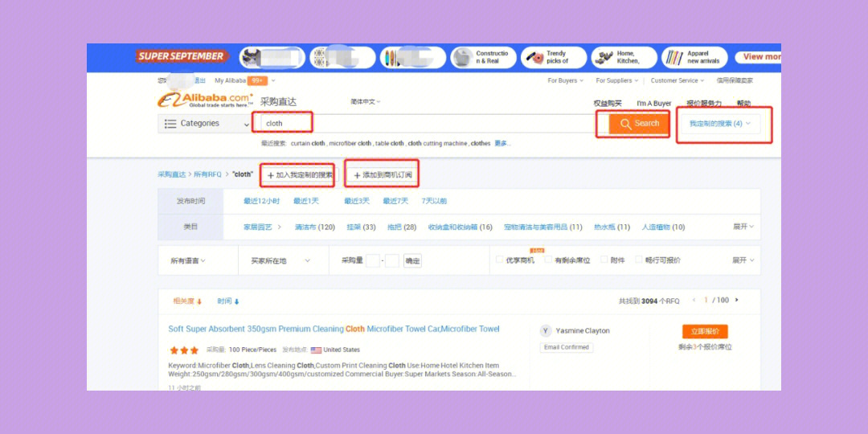Open the Home, Kitchen category pill
Image resolution: width=868 pixels, height=434 pixels.
[624, 58]
